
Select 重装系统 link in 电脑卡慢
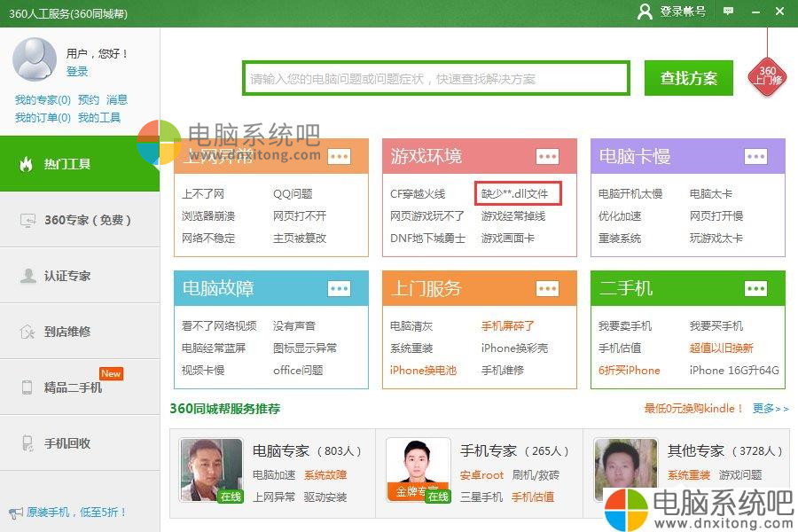coord(620,239)
